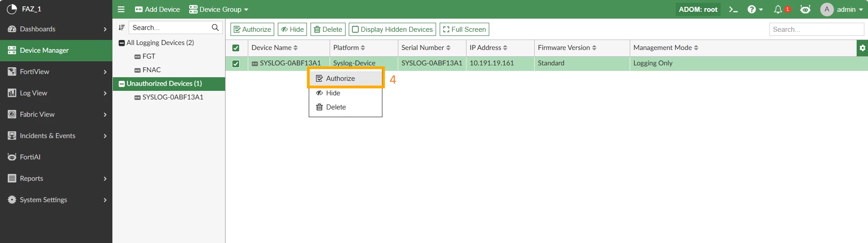Expand the FortiView chevron

coord(105,72)
